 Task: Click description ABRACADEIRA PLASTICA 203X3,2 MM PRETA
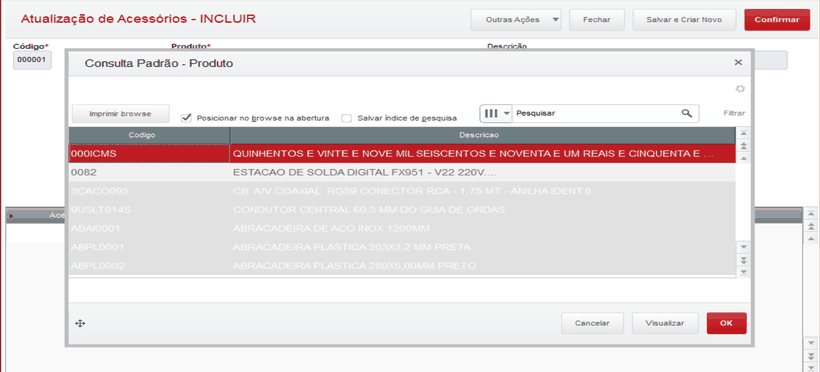point(482,247)
